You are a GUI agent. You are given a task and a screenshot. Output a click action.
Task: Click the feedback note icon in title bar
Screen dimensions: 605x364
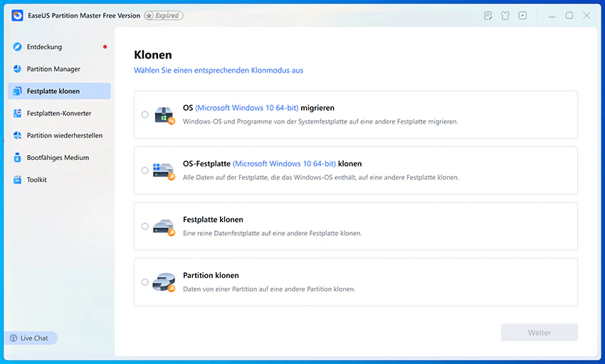click(488, 16)
